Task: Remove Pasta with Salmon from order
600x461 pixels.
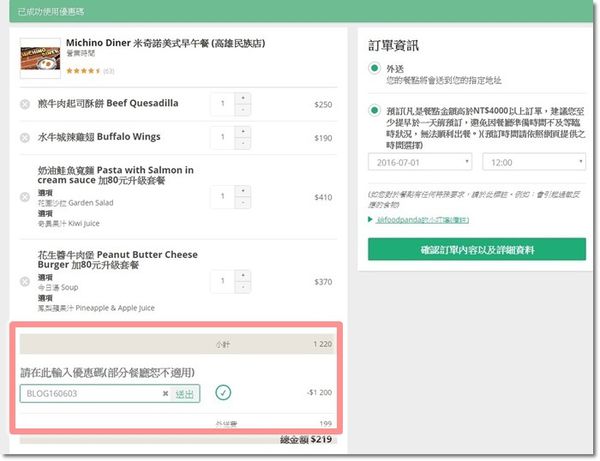Action: click(x=25, y=198)
